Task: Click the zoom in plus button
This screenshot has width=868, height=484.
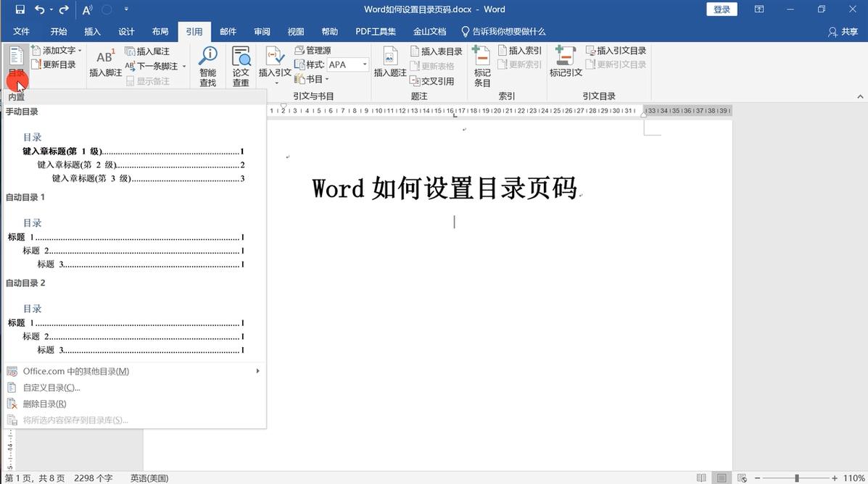Action: pyautogui.click(x=834, y=478)
